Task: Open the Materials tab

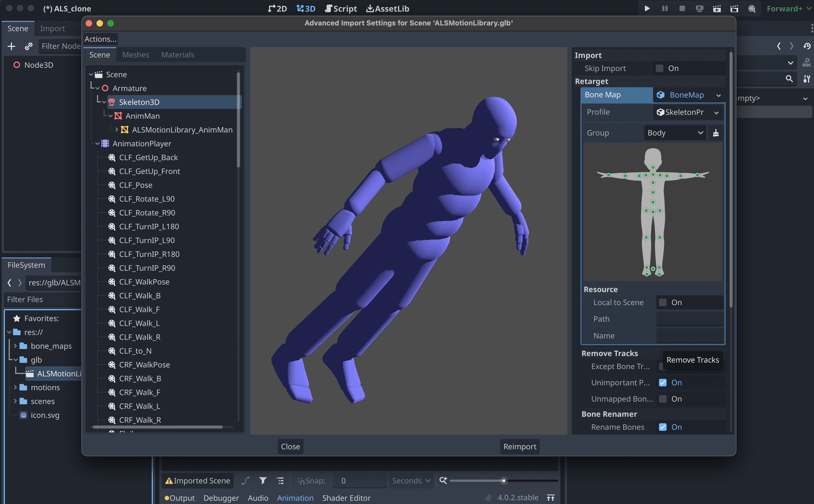Action: [177, 55]
